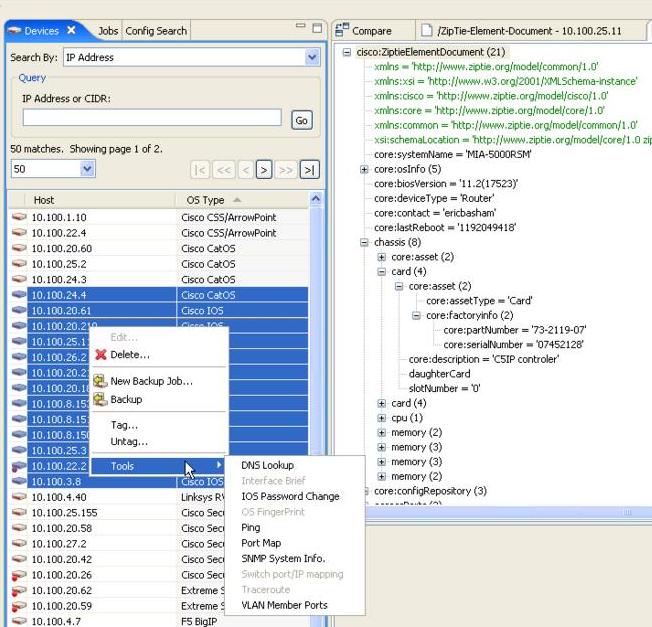Jump to first page of matches

200,170
